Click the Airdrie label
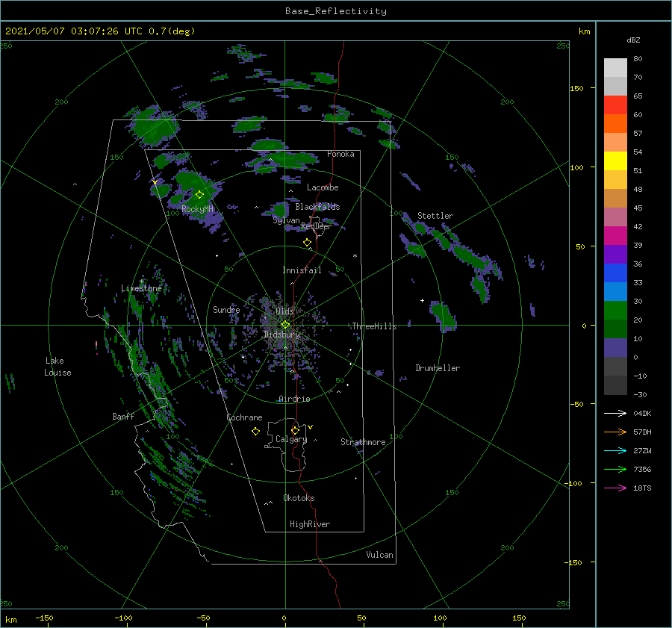The image size is (672, 628). 294,399
